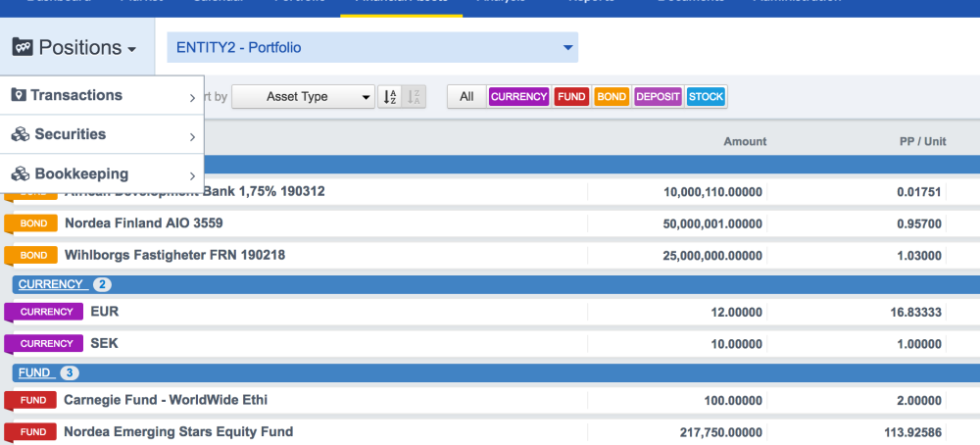Image resolution: width=980 pixels, height=445 pixels.
Task: Click the Transactions menu icon
Action: click(19, 95)
